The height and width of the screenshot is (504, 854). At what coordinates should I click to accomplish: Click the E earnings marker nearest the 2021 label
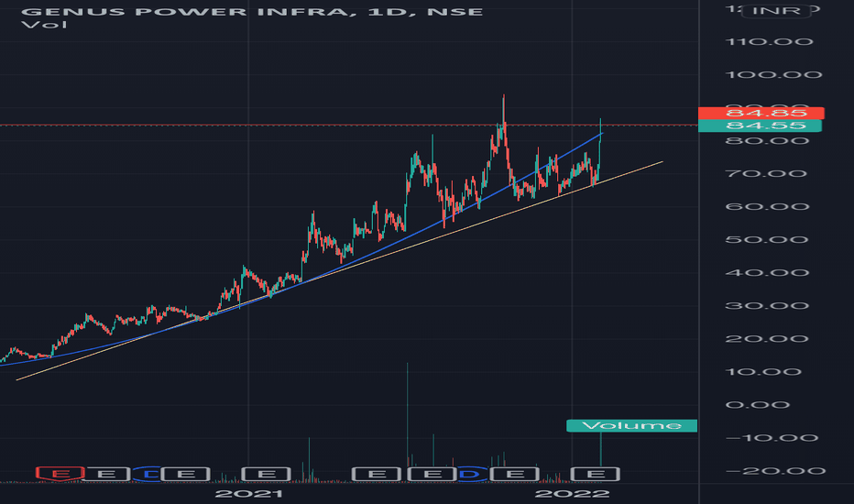tap(267, 474)
